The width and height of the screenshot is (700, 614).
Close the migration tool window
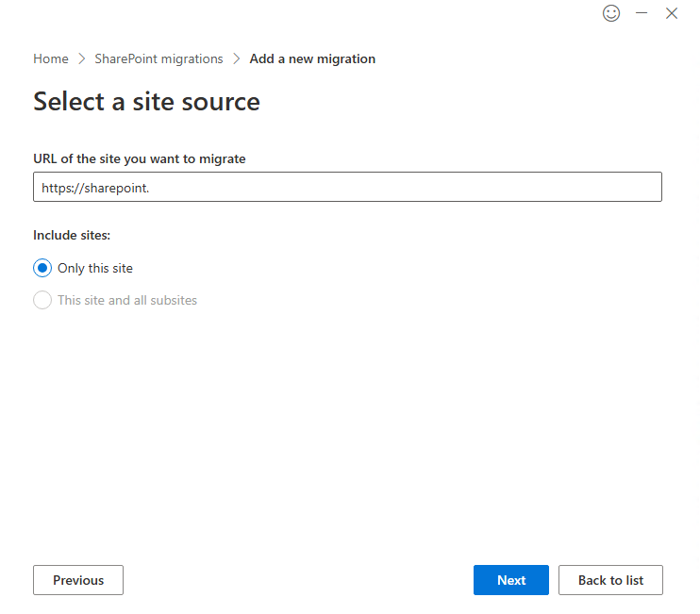pos(672,13)
